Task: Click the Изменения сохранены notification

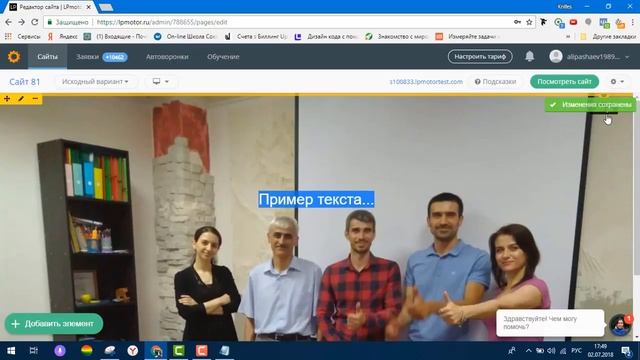Action: click(x=590, y=105)
